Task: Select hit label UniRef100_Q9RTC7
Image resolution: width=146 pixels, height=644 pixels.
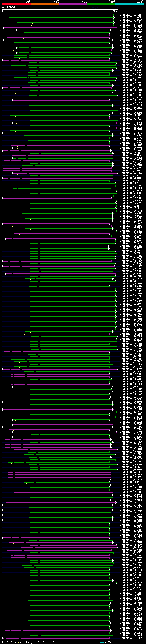Action: pos(131,30)
